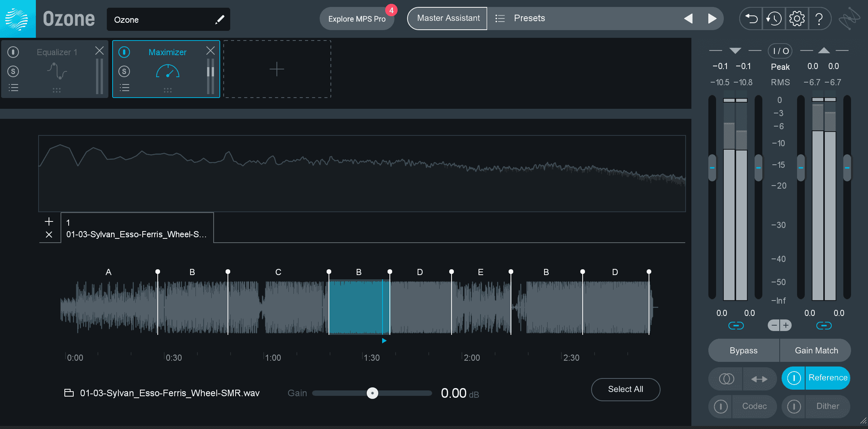
Task: Click the reference Gain slider knob
Action: pyautogui.click(x=372, y=393)
